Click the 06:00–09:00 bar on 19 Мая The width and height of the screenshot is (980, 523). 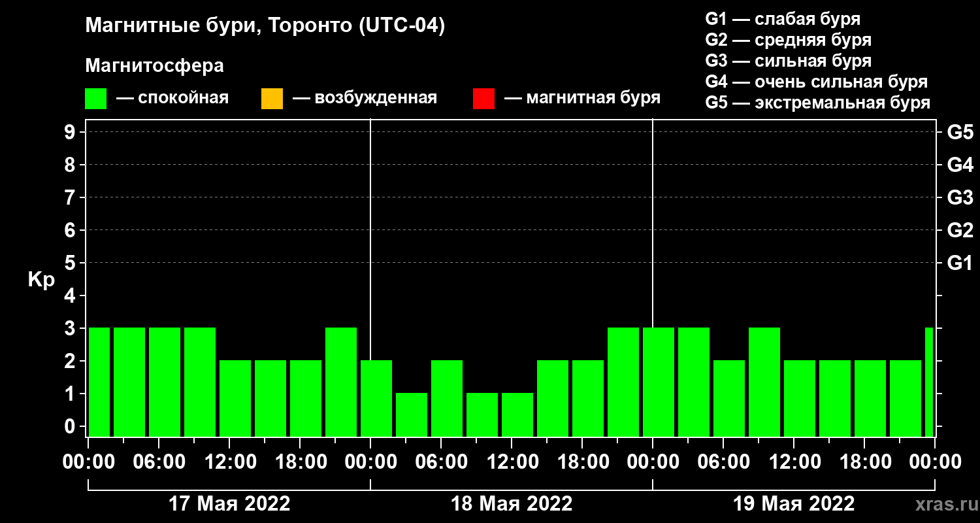pyautogui.click(x=729, y=398)
